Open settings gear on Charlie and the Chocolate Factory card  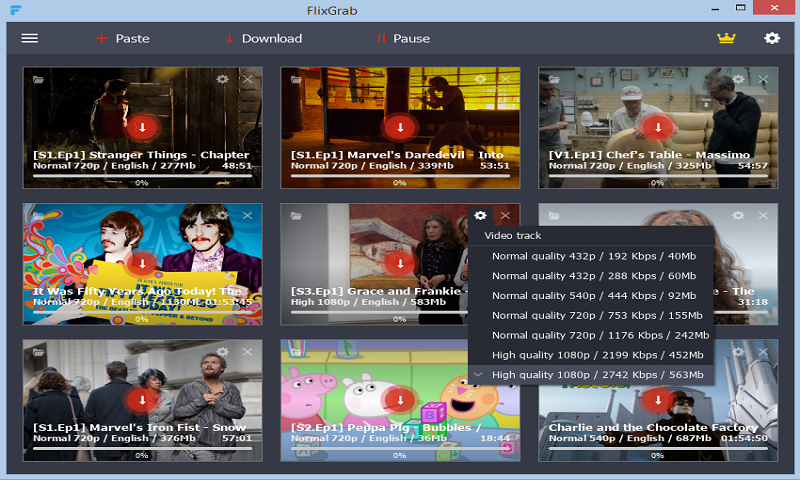(x=738, y=351)
